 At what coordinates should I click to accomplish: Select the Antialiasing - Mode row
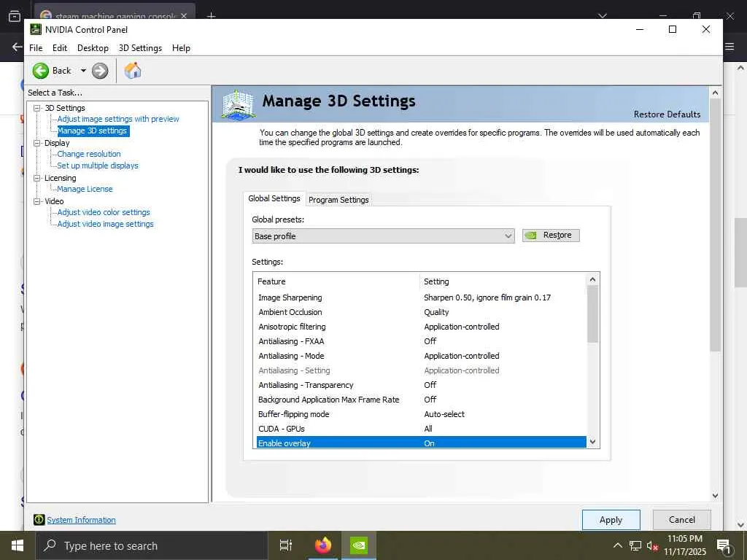(421, 356)
